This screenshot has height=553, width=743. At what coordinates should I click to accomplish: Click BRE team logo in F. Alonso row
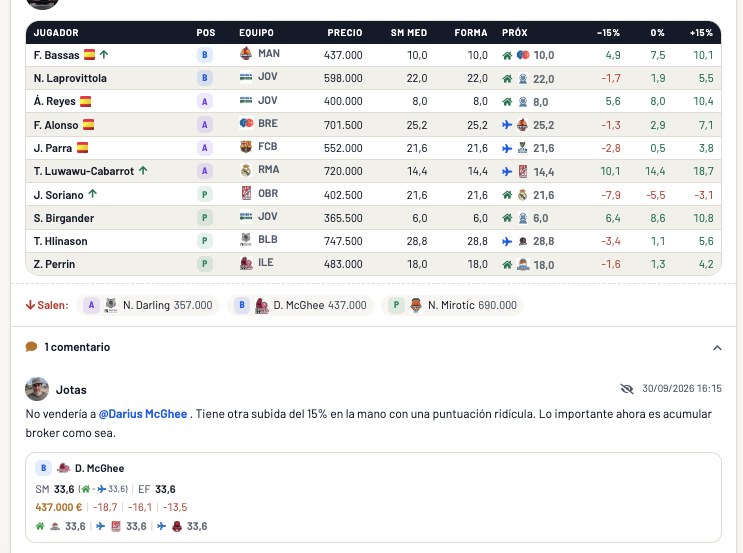pyautogui.click(x=246, y=123)
